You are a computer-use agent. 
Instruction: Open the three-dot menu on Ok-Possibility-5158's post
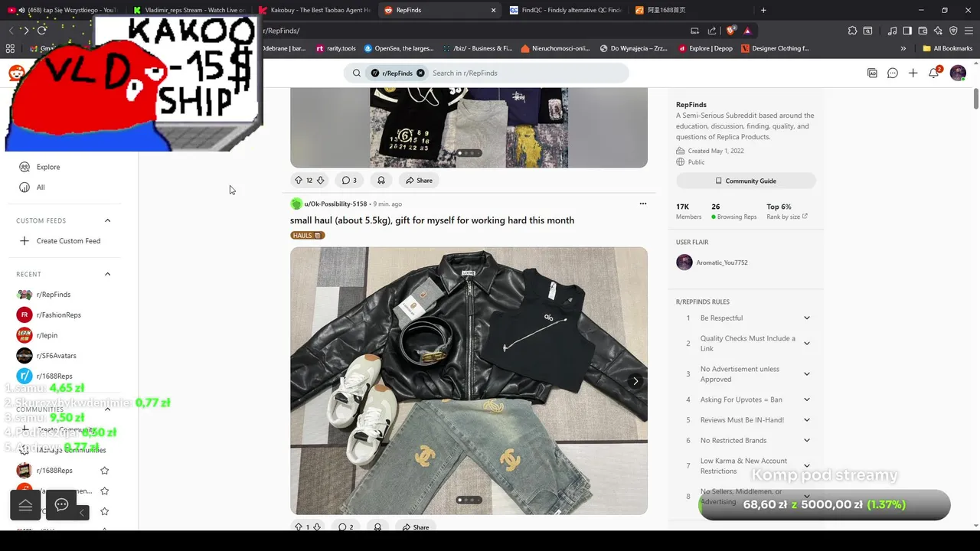642,204
